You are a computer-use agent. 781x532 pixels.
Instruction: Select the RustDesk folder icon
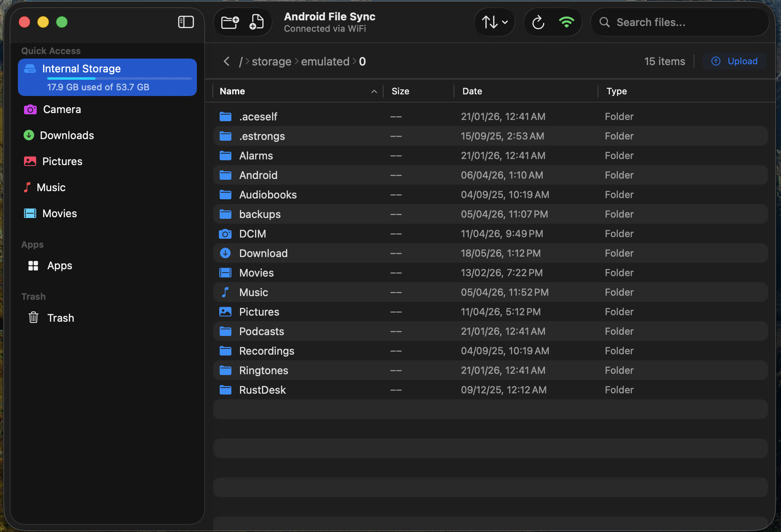[225, 390]
